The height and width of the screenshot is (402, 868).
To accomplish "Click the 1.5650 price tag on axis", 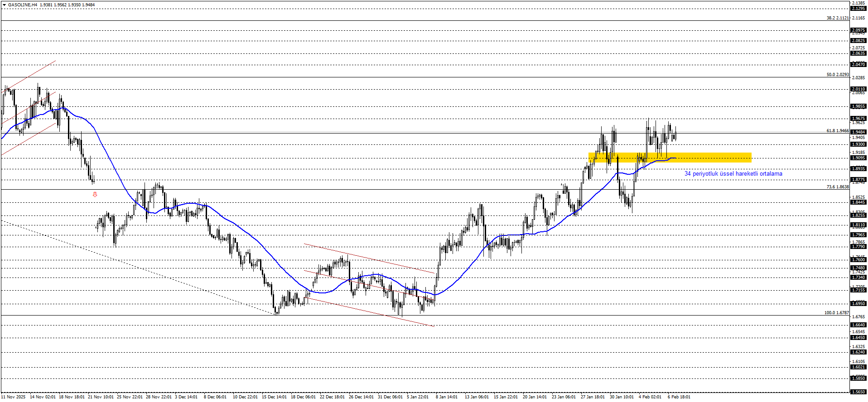I will pos(858,392).
